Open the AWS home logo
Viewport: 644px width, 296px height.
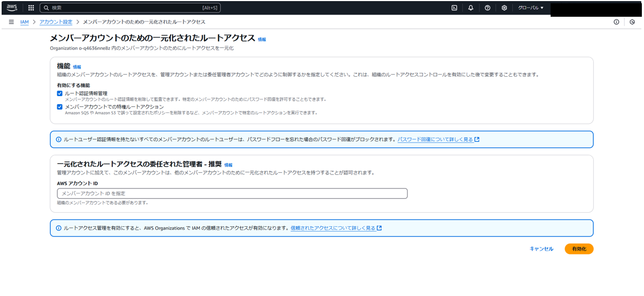click(12, 8)
